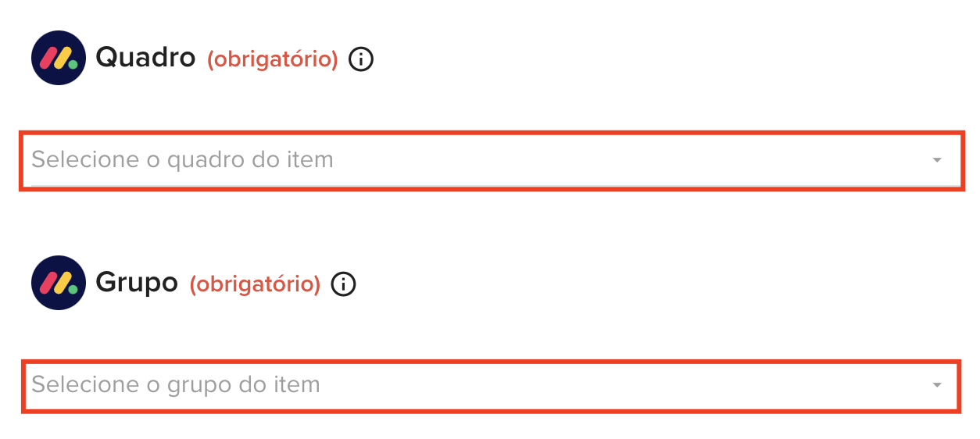Open the "Selecione o quadro do item" dropdown
Screen dimensions: 980x439
[182, 160]
